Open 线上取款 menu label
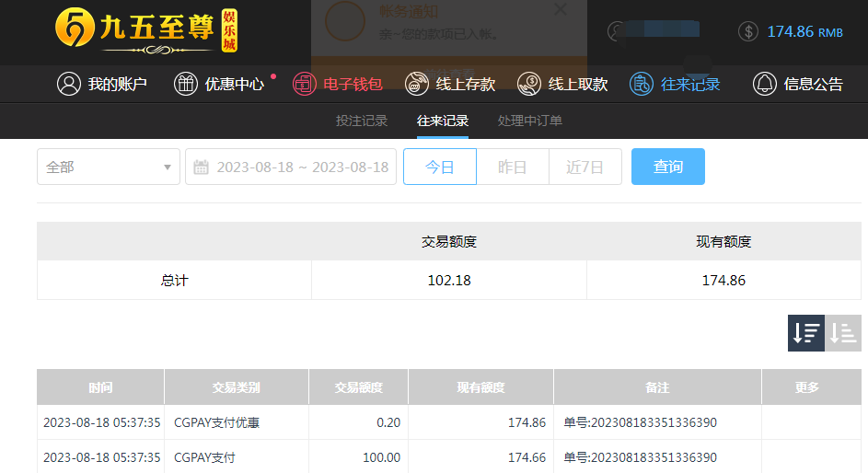This screenshot has width=868, height=473. point(578,84)
